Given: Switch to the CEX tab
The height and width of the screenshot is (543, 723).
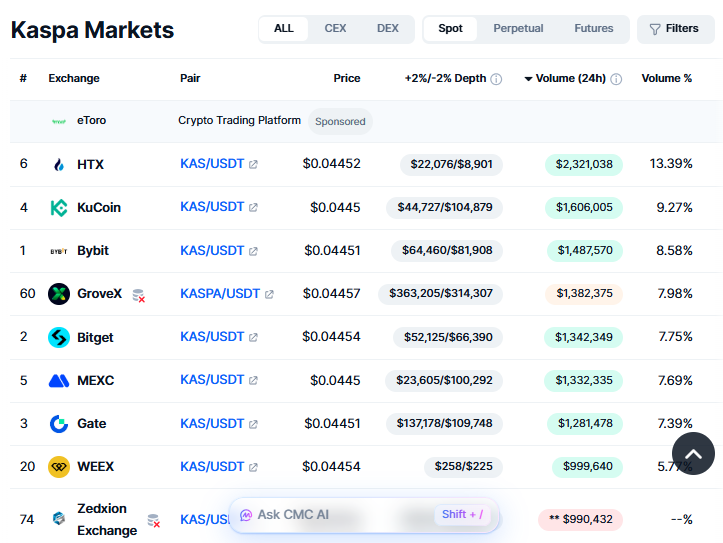Looking at the screenshot, I should click(x=335, y=29).
